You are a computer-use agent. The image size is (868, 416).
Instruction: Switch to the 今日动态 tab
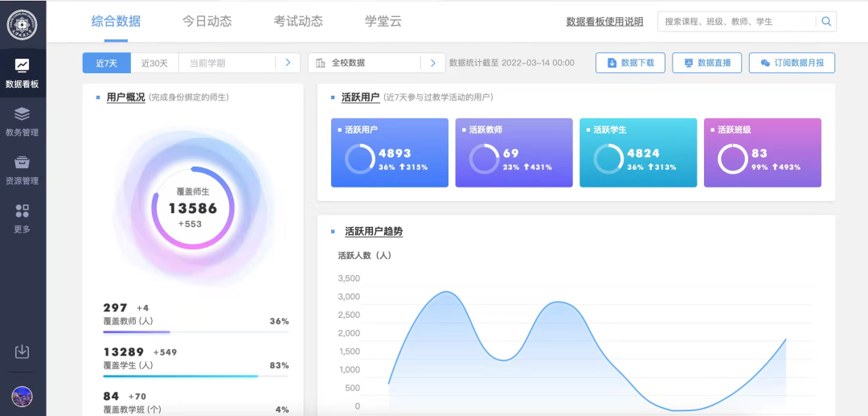click(207, 22)
